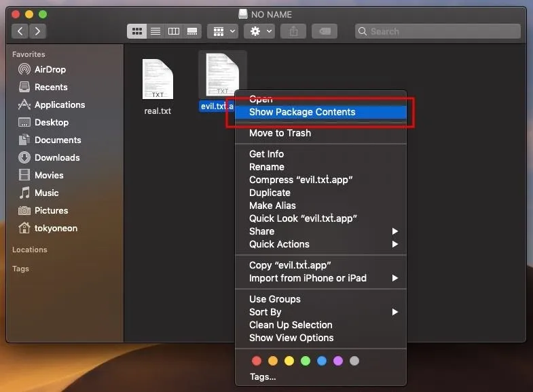
Task: Expand the Sort By submenu
Action: click(320, 312)
